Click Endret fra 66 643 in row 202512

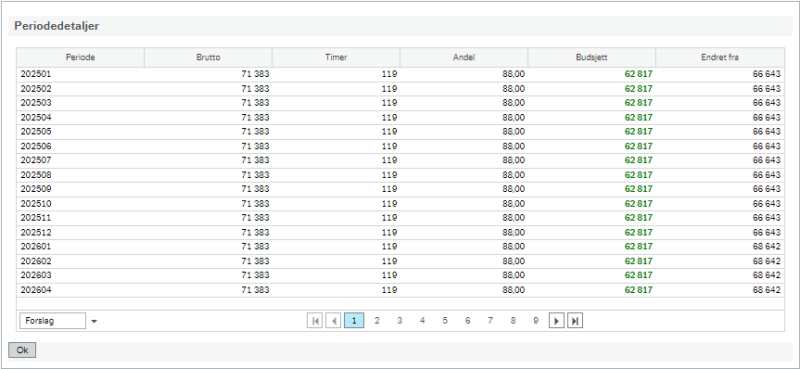[x=766, y=233]
